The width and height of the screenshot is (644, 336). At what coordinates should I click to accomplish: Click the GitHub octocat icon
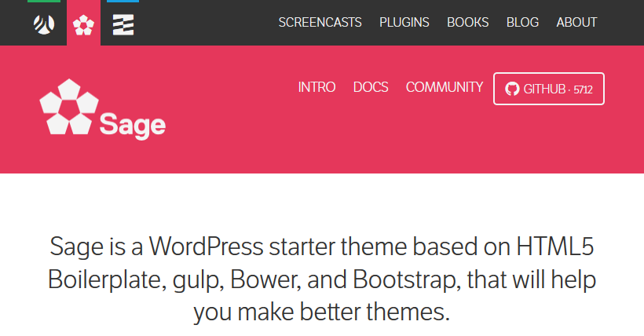point(512,89)
